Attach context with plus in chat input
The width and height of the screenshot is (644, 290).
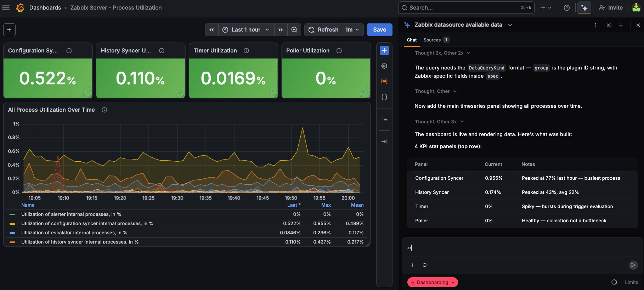412,265
